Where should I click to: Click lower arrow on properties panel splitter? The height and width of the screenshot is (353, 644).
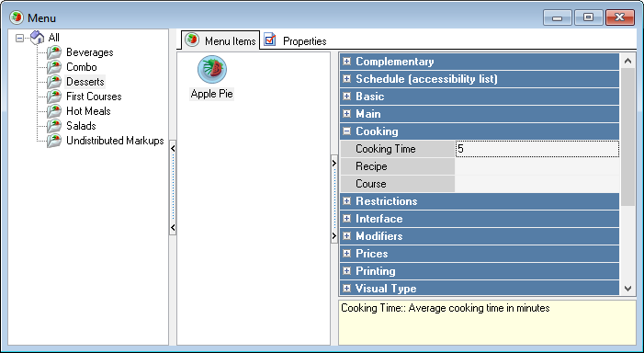tap(334, 236)
